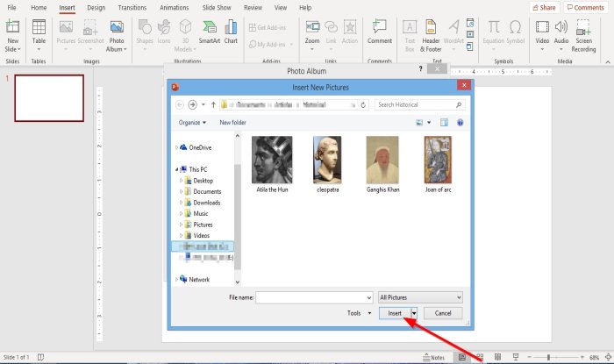
Task: Select slide 1 thumbnail
Action: tap(49, 98)
